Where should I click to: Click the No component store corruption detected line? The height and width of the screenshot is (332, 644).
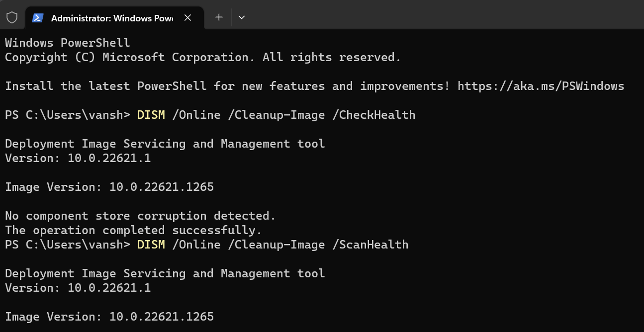[140, 216]
